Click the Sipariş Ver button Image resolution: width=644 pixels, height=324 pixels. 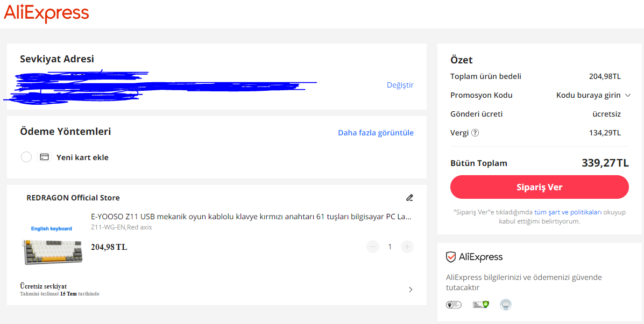click(539, 187)
